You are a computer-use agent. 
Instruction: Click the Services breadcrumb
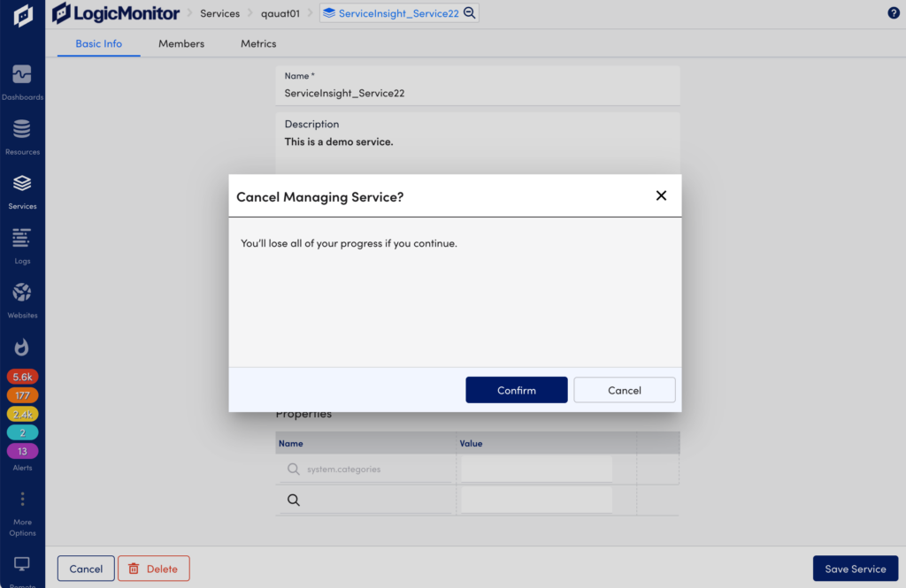(219, 12)
